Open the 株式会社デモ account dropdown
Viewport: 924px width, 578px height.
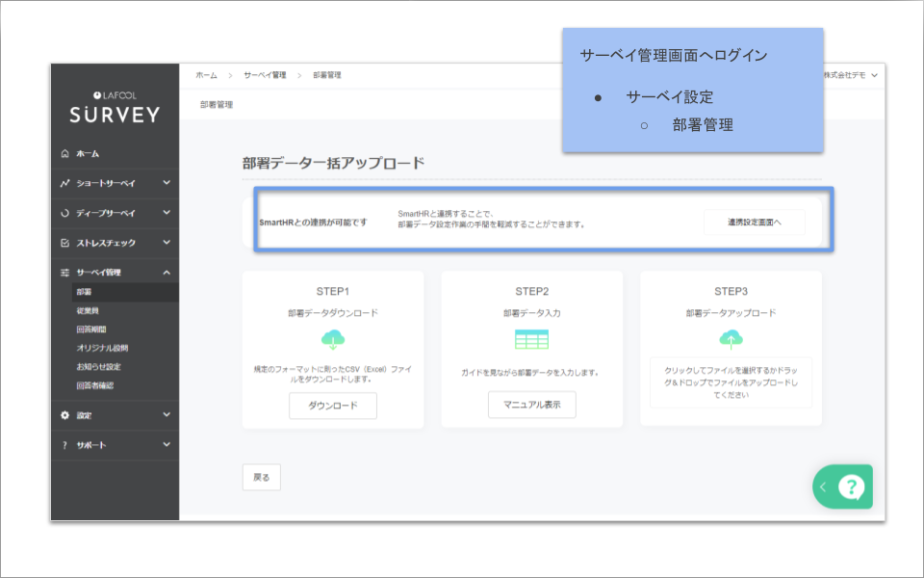tap(850, 75)
